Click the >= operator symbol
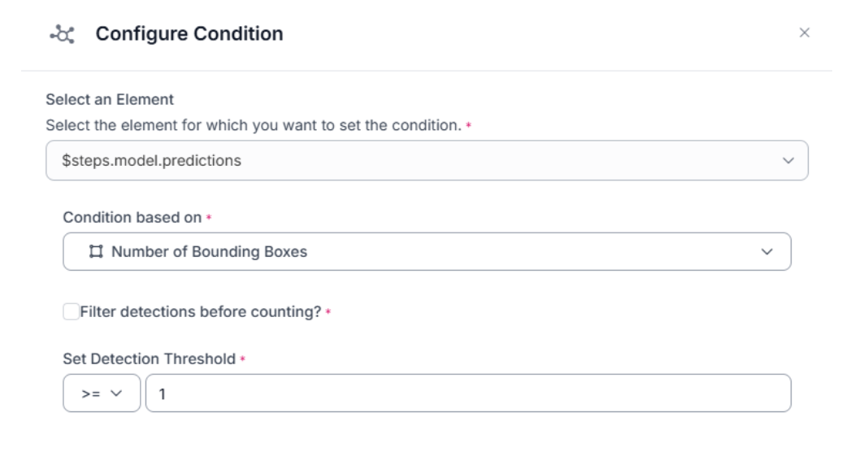Screen dimensions: 868x452 (x=90, y=393)
